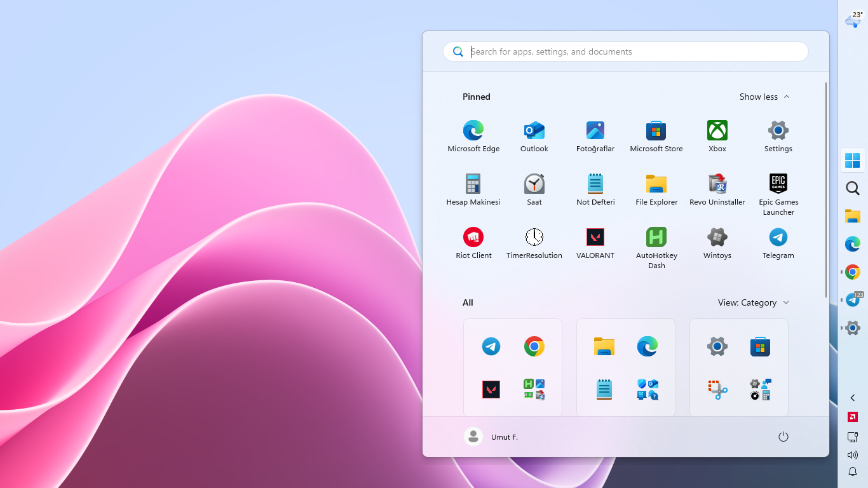Open File Explorer from the taskbar

(x=853, y=216)
